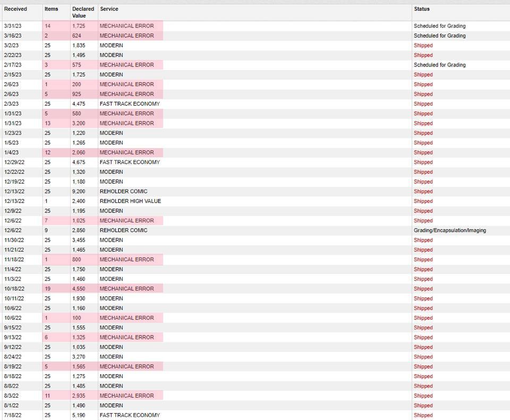
Task: Click Shipped status in the 11/18/22 row
Action: [423, 260]
